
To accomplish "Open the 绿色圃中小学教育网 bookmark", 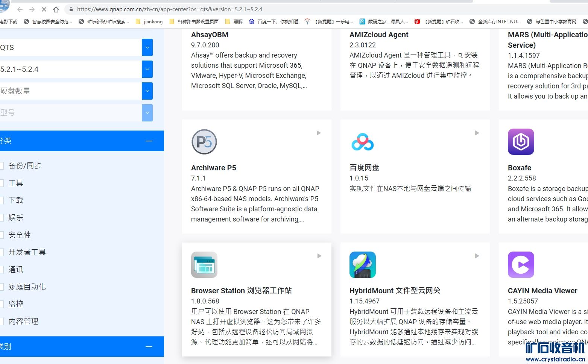I will coord(552,21).
